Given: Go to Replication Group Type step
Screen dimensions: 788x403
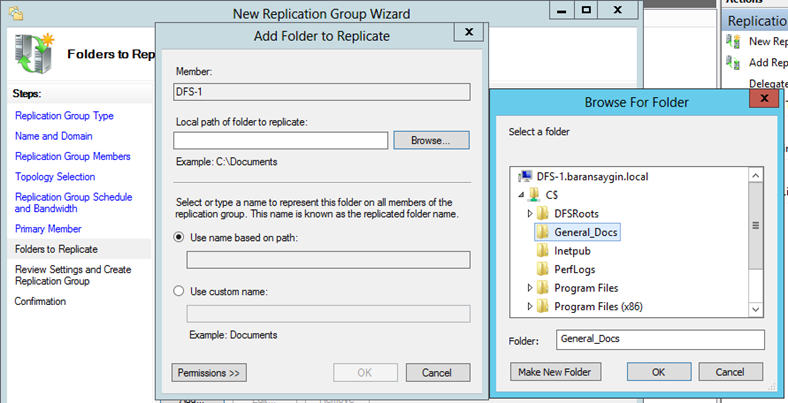Looking at the screenshot, I should pyautogui.click(x=64, y=116).
